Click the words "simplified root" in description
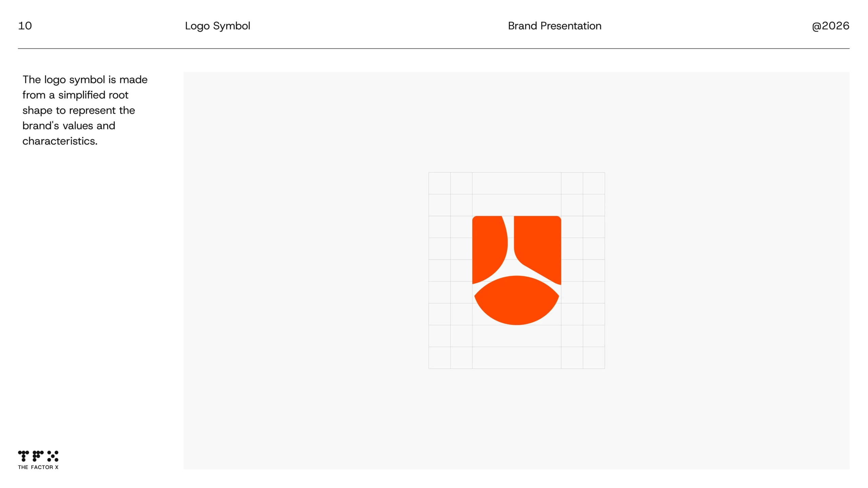The width and height of the screenshot is (868, 488). click(x=93, y=95)
